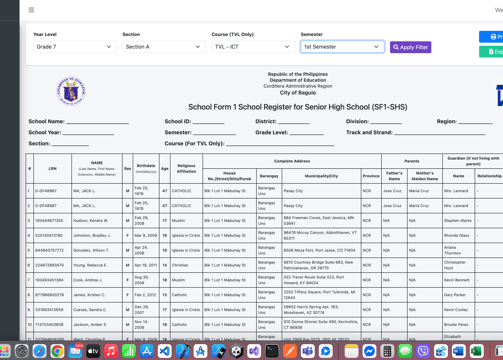Open the Semester dropdown showing 1st Semester

click(x=342, y=47)
